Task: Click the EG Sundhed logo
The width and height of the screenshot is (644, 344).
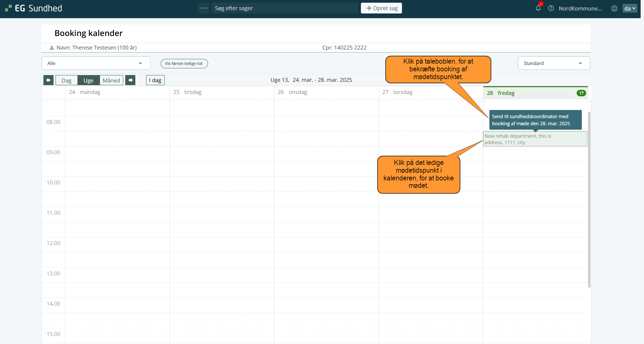Action: pyautogui.click(x=34, y=8)
